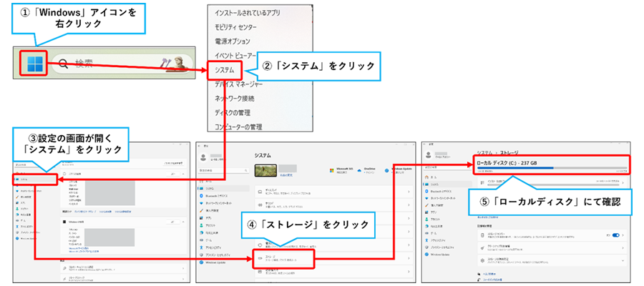This screenshot has width=644, height=286.
Task: Open the ストレージ row in the System window
Action: tap(334, 258)
